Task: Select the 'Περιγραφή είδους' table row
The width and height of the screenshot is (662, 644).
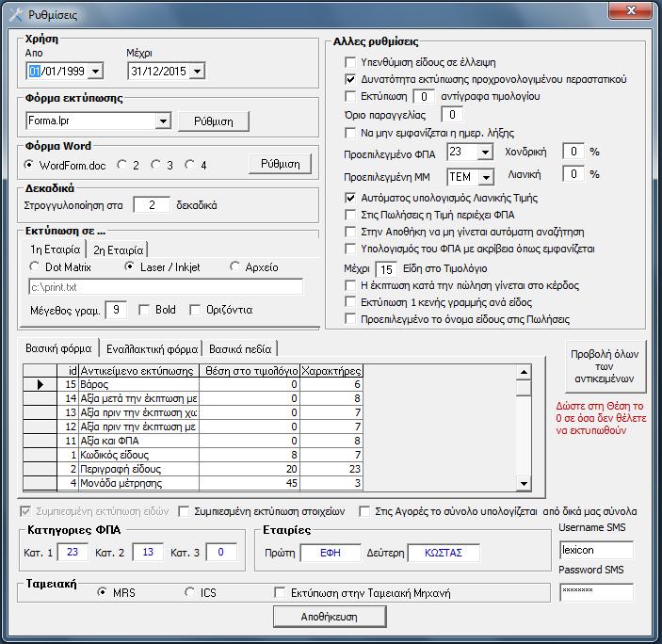Action: (x=192, y=469)
